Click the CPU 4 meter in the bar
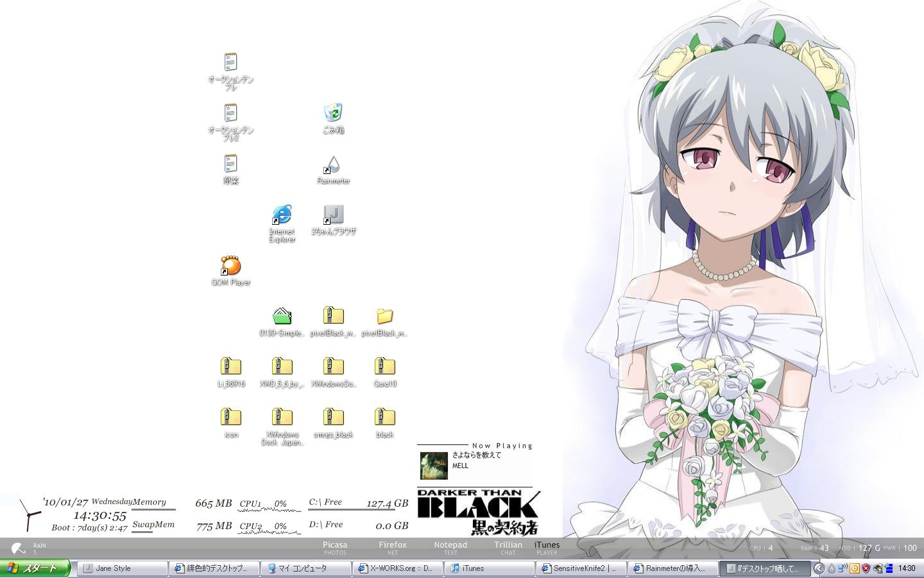Screen dimensions: 924x578 pos(762,548)
